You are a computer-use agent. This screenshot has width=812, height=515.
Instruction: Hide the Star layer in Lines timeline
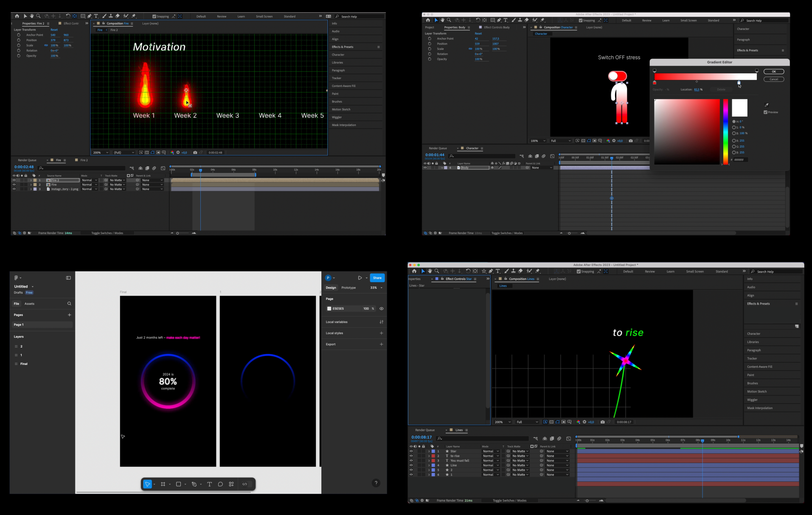pyautogui.click(x=411, y=451)
